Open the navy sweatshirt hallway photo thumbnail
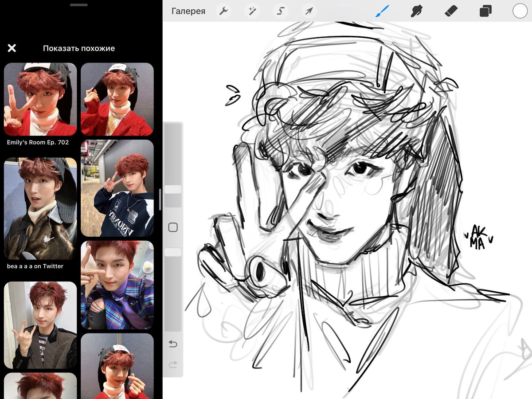 (x=117, y=188)
